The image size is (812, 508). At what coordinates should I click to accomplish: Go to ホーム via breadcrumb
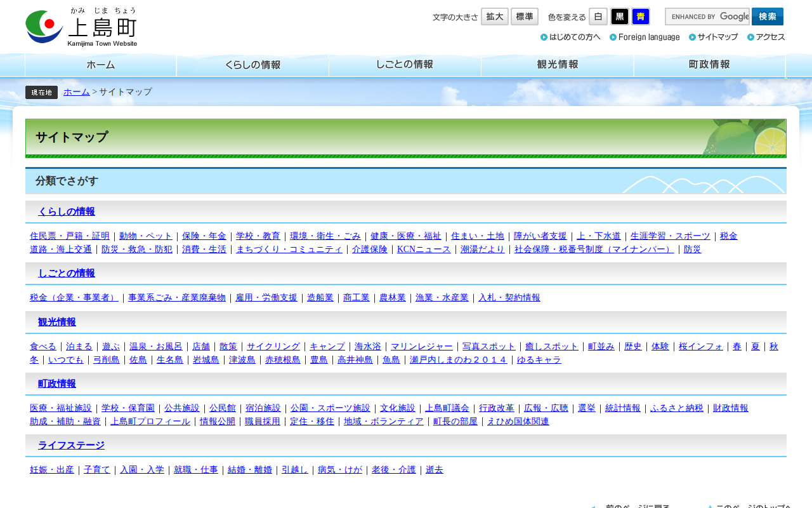click(x=77, y=92)
